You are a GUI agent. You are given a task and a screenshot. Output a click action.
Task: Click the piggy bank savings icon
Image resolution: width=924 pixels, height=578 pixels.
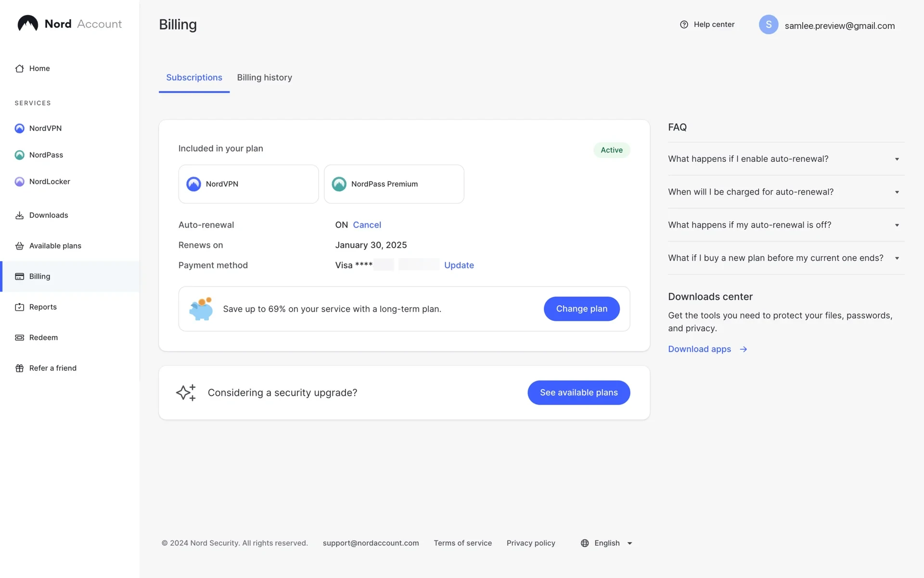(201, 309)
